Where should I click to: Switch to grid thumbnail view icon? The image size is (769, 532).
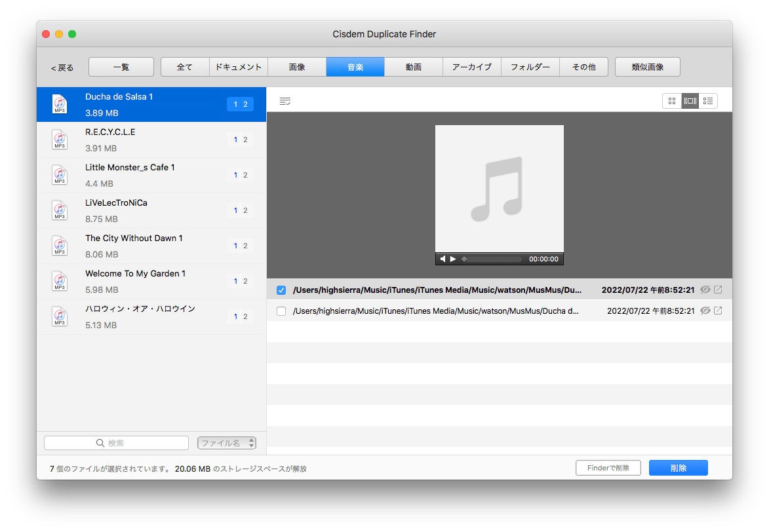[x=671, y=101]
